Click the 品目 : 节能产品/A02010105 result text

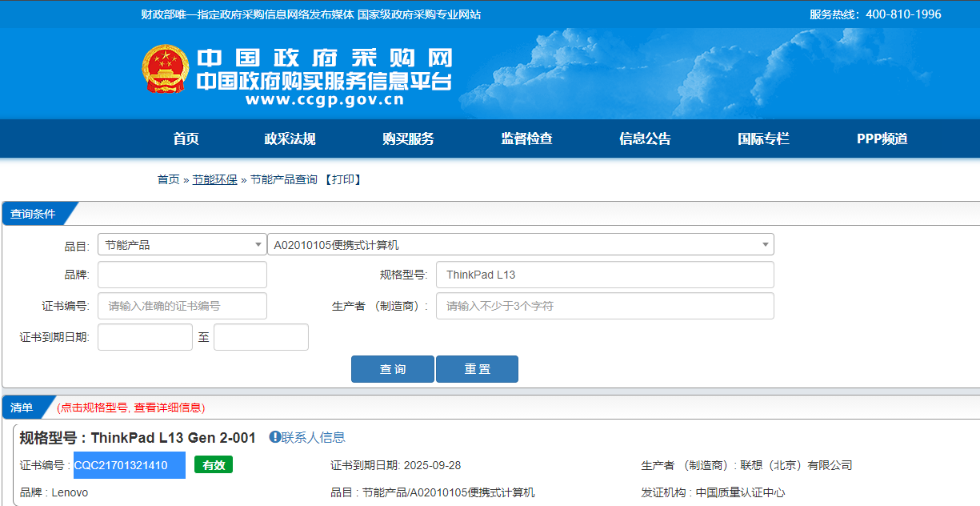pos(433,492)
